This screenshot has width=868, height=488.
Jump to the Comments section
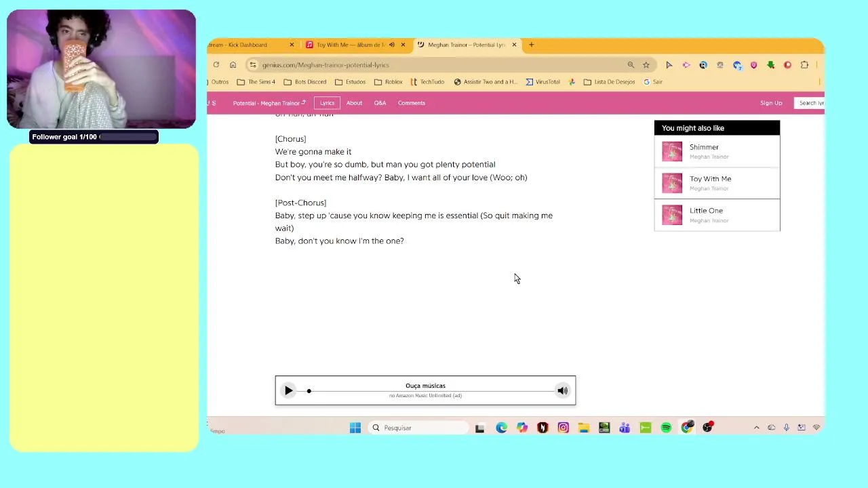click(x=412, y=103)
